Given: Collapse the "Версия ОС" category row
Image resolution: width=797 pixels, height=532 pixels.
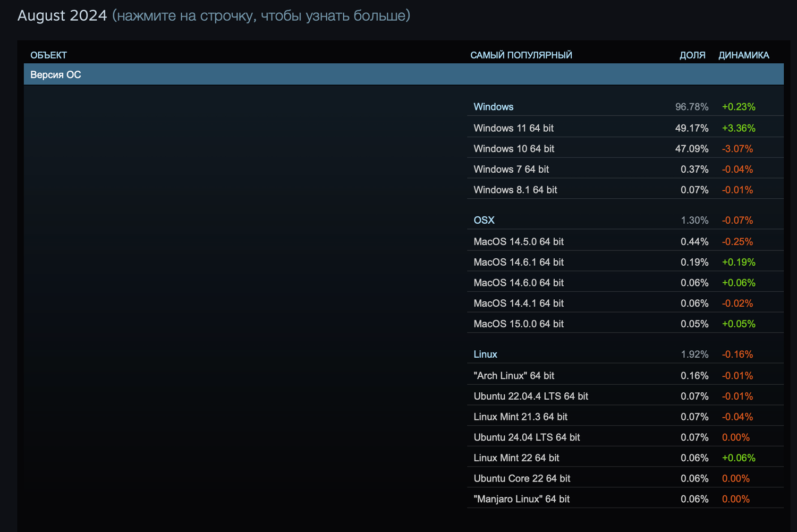Looking at the screenshot, I should (x=404, y=74).
